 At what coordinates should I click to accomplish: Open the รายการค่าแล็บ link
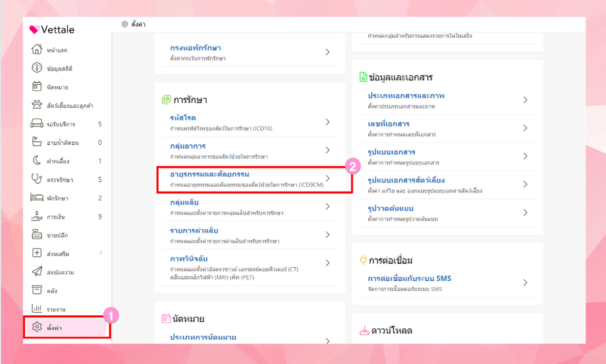[194, 230]
